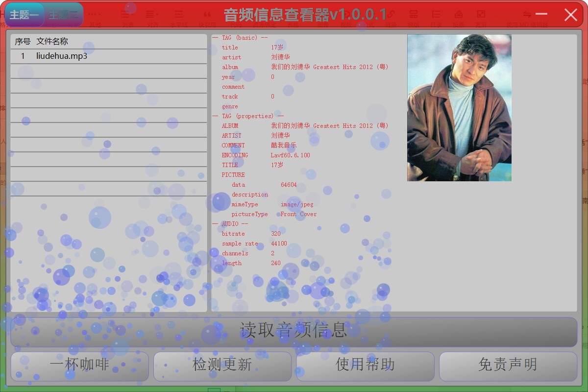The image size is (588, 392).
Task: Switch to 主题二 theme
Action: click(64, 15)
